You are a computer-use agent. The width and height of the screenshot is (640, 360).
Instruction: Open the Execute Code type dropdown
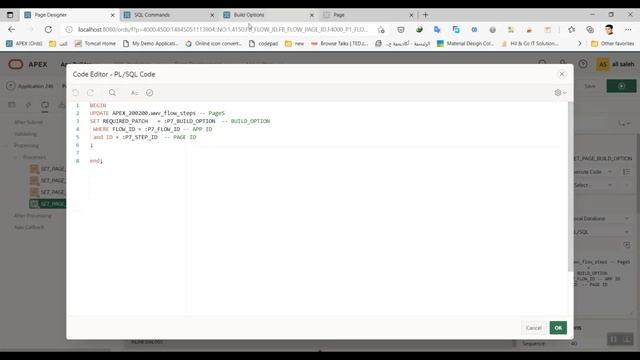coord(594,172)
